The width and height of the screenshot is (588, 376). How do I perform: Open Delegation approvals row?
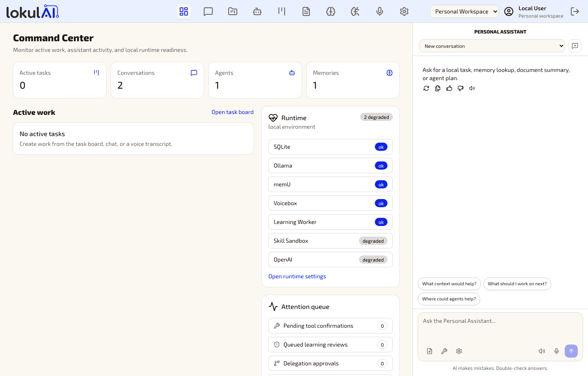(x=330, y=363)
